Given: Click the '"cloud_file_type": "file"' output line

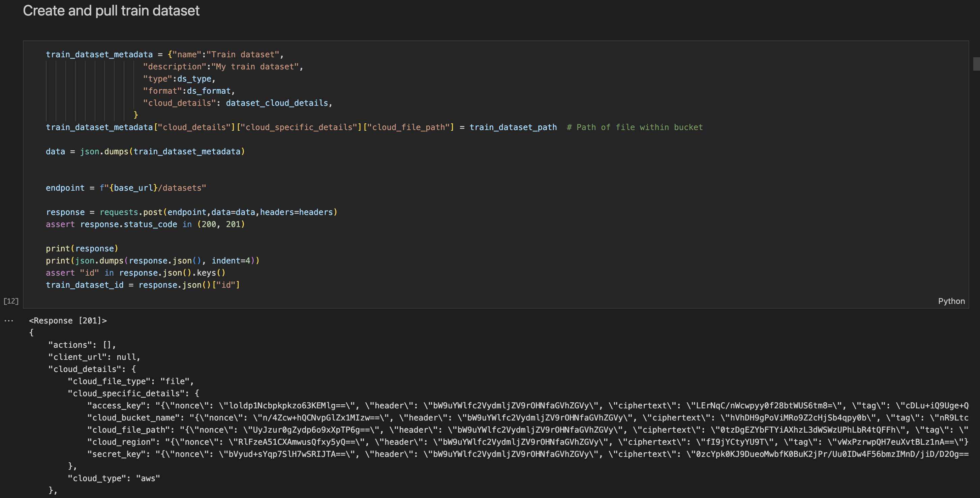Looking at the screenshot, I should pos(131,381).
